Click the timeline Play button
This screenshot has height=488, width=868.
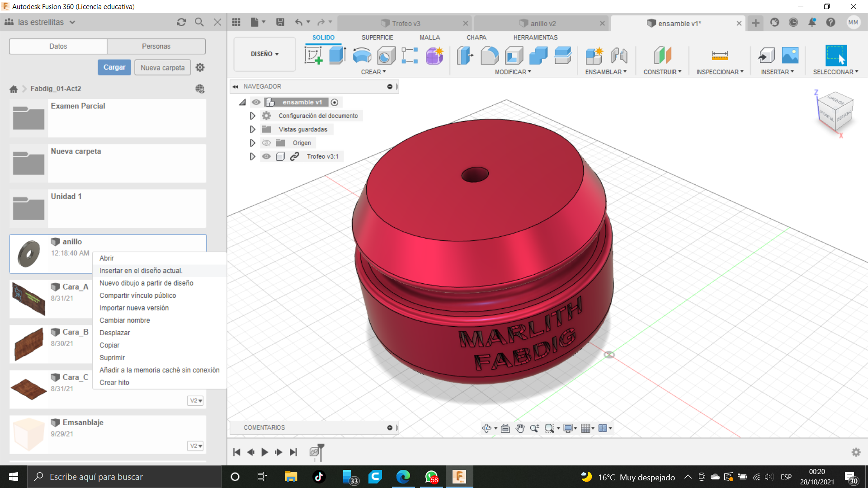pyautogui.click(x=264, y=452)
